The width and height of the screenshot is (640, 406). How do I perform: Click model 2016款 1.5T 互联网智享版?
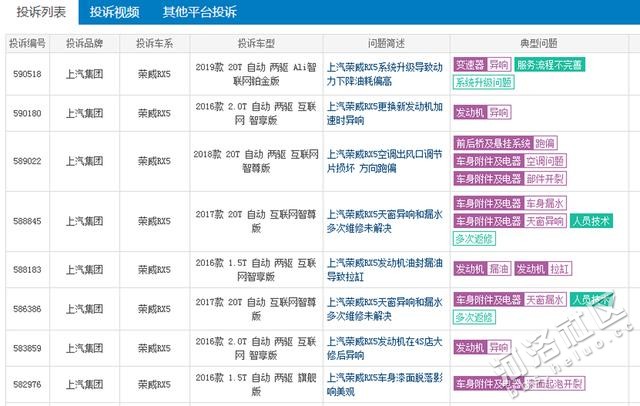(256, 270)
